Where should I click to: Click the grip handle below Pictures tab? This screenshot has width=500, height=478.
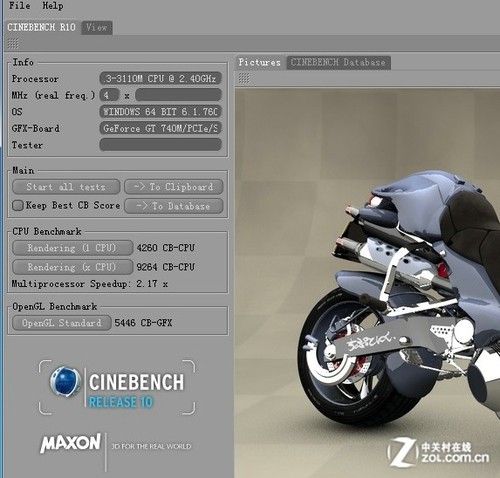pyautogui.click(x=244, y=78)
